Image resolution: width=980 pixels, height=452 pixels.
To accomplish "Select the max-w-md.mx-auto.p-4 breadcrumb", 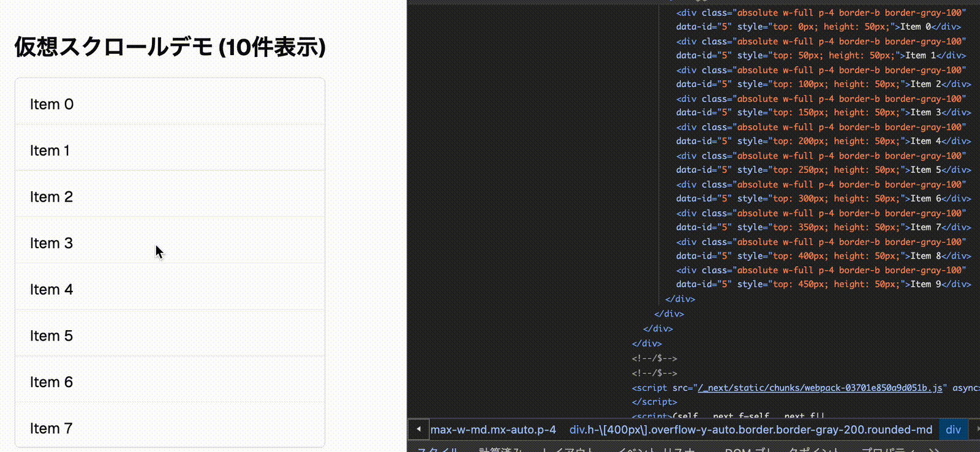I will click(493, 430).
